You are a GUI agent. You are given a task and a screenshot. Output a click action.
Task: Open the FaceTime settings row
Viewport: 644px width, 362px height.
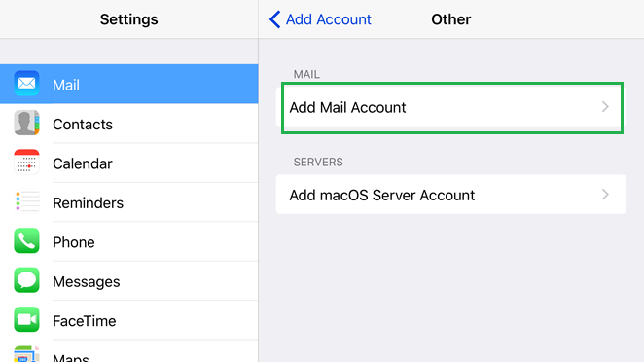[129, 320]
